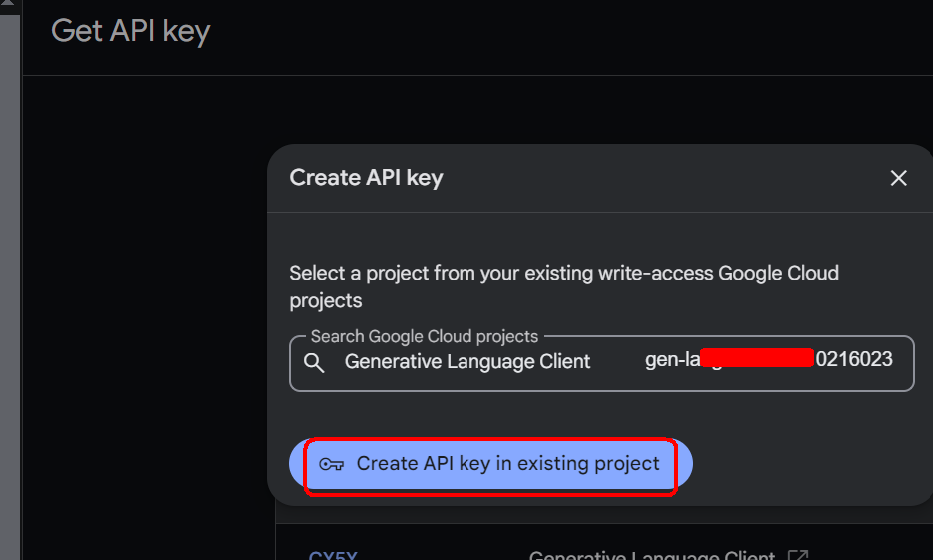The image size is (933, 560).
Task: Click the Get API key page heading
Action: pos(130,31)
